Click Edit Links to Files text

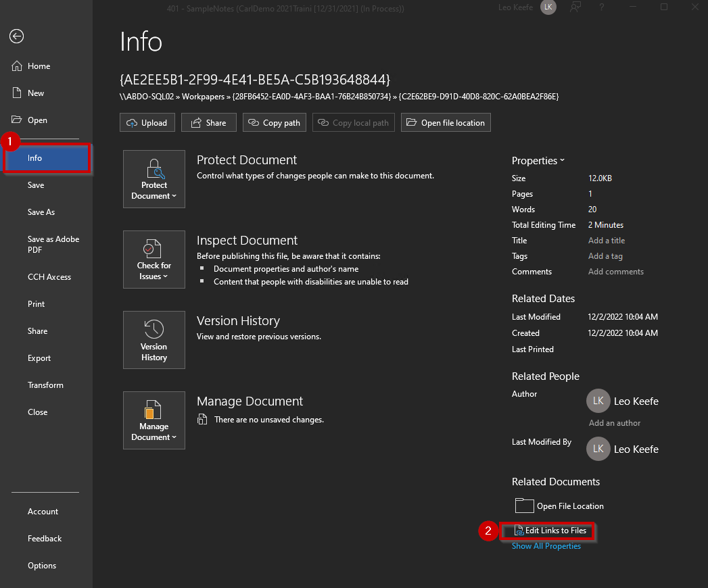(556, 531)
